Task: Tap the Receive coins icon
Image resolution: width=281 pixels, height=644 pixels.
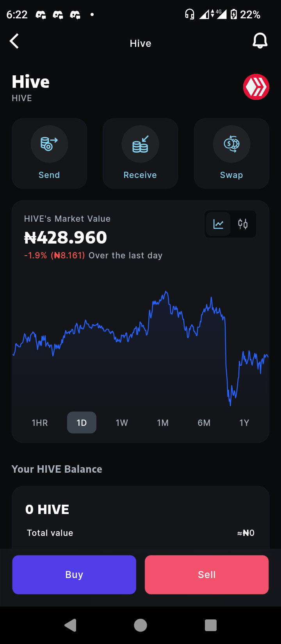Action: (x=140, y=144)
